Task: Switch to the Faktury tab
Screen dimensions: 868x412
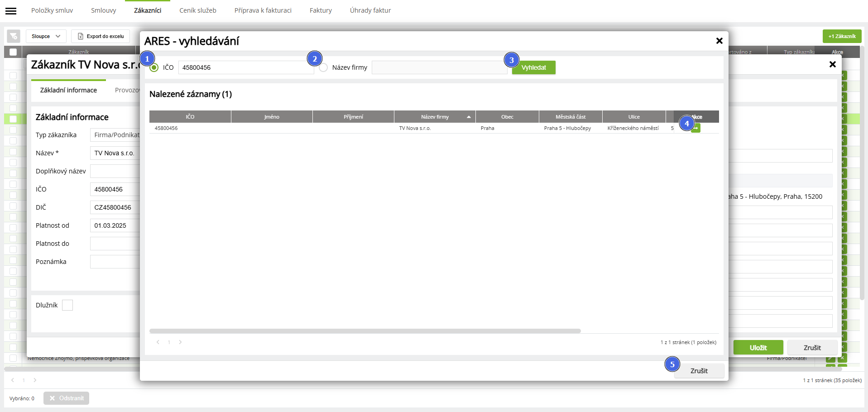Action: coord(321,10)
